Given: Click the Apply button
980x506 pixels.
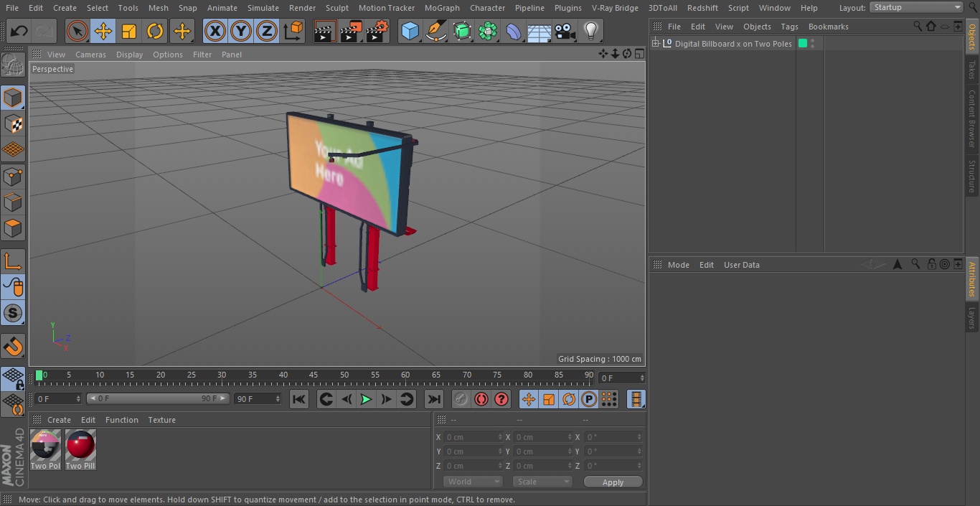Looking at the screenshot, I should click(x=613, y=482).
